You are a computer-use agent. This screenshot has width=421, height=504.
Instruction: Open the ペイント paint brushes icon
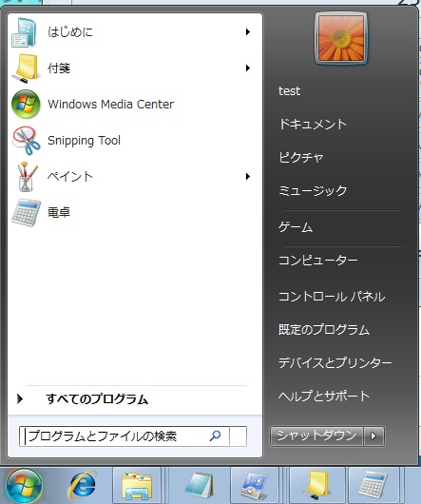[27, 177]
